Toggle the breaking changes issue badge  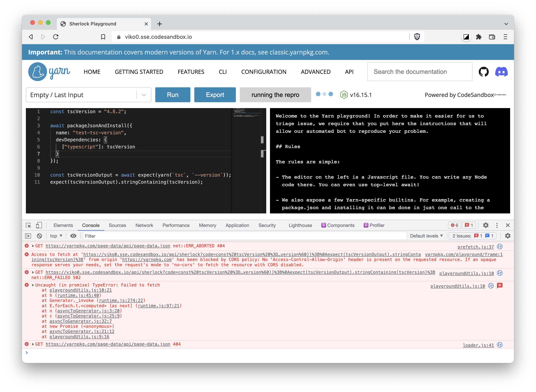pos(469,225)
